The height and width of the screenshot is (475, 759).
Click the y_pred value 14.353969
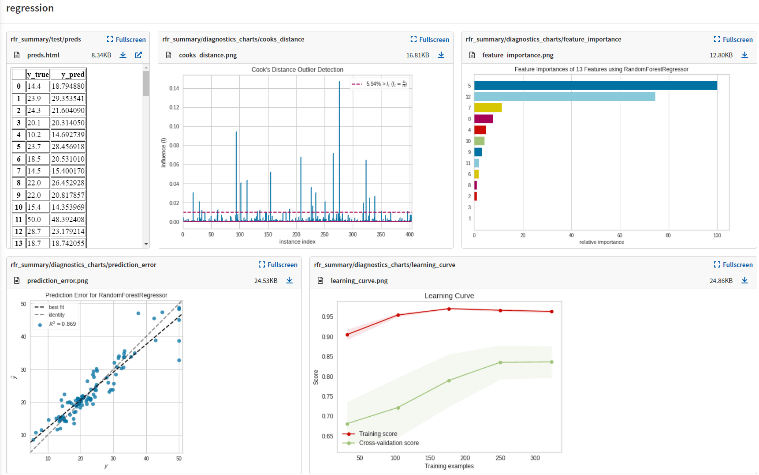pos(68,207)
